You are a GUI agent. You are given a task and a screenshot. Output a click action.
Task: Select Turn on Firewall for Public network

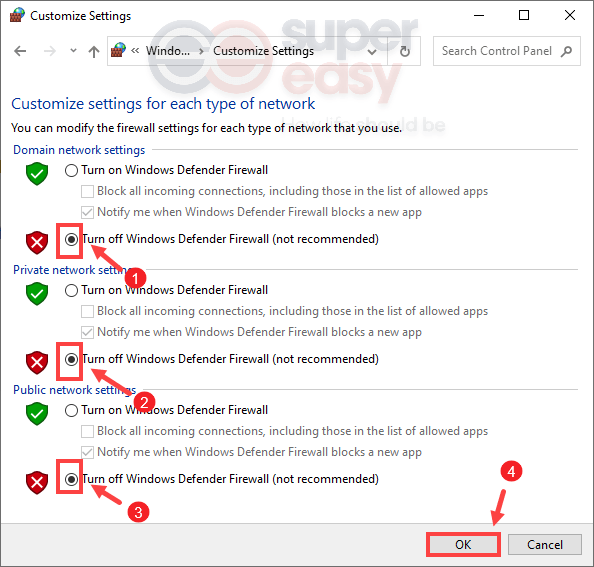click(x=71, y=410)
